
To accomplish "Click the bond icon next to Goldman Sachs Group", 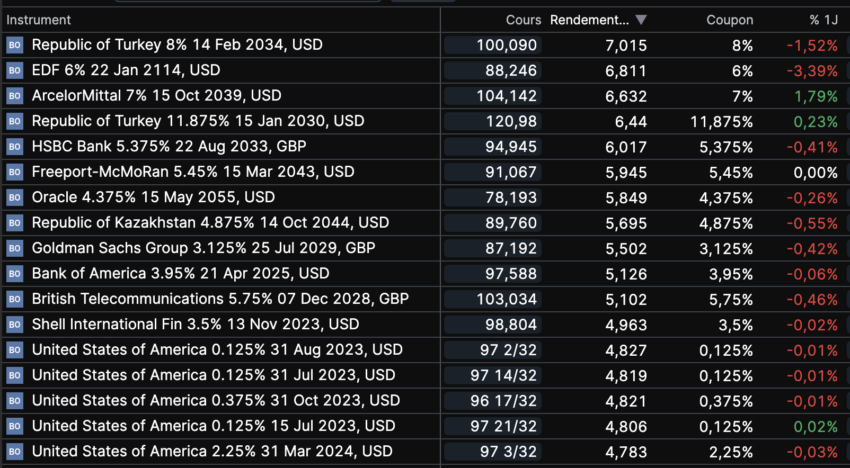I will pyautogui.click(x=14, y=248).
